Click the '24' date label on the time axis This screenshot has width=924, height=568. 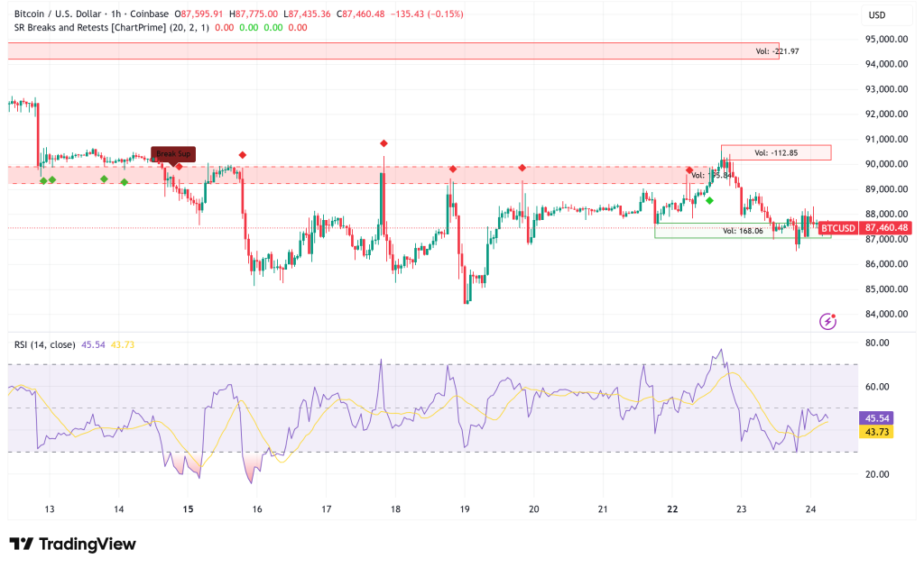tap(810, 509)
